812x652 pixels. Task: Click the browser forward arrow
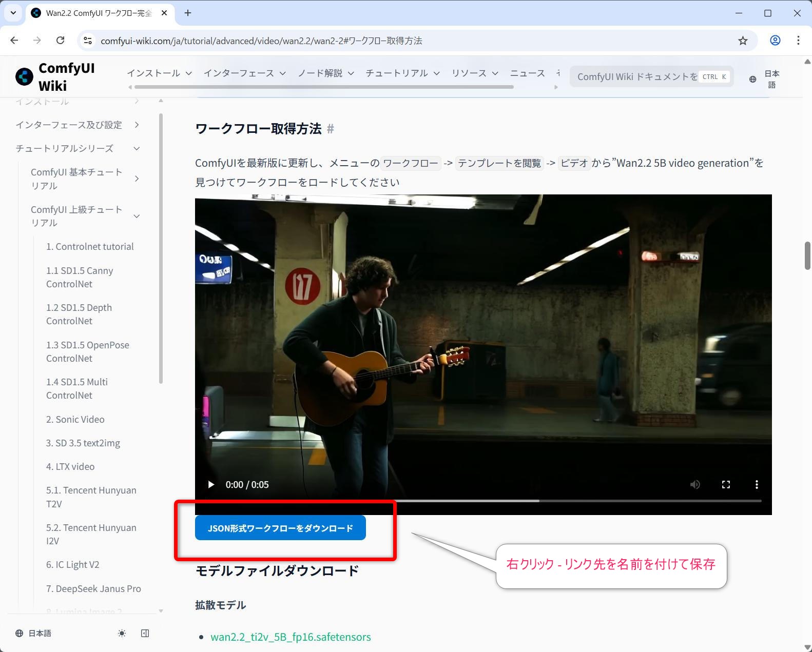(x=37, y=41)
